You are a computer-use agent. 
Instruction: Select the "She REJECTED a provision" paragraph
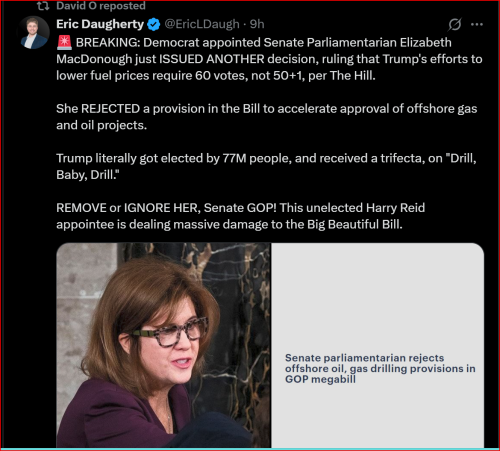[267, 117]
